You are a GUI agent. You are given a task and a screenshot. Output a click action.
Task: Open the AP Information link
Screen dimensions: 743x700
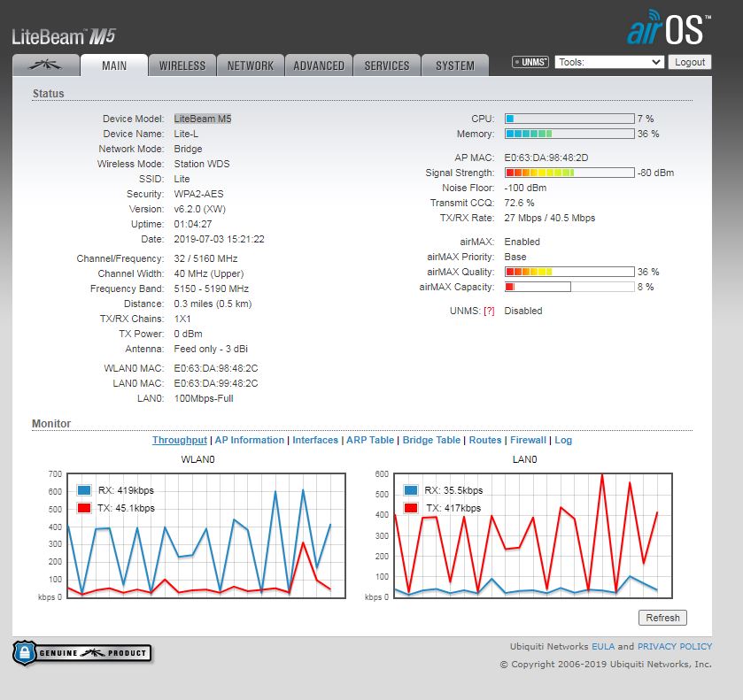tap(249, 440)
